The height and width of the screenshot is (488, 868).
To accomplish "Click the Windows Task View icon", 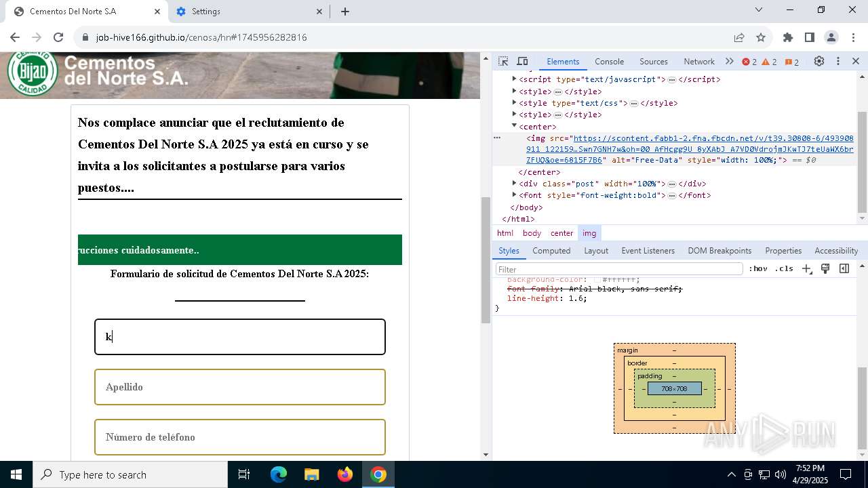I will (x=244, y=474).
